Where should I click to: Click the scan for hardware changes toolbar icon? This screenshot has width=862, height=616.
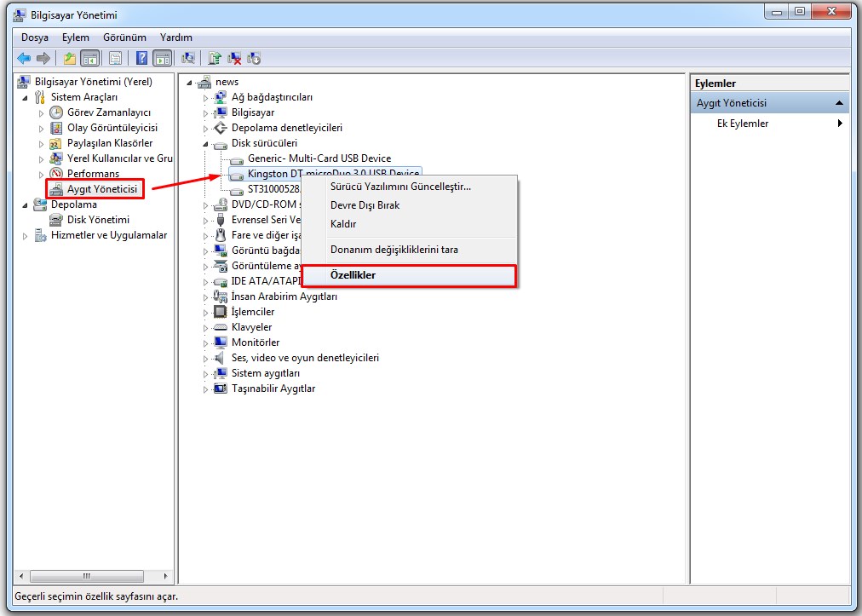click(188, 59)
